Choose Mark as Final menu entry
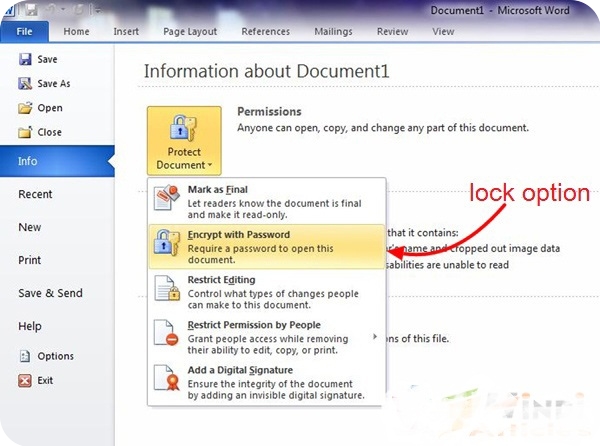The height and width of the screenshot is (446, 600). pyautogui.click(x=266, y=202)
